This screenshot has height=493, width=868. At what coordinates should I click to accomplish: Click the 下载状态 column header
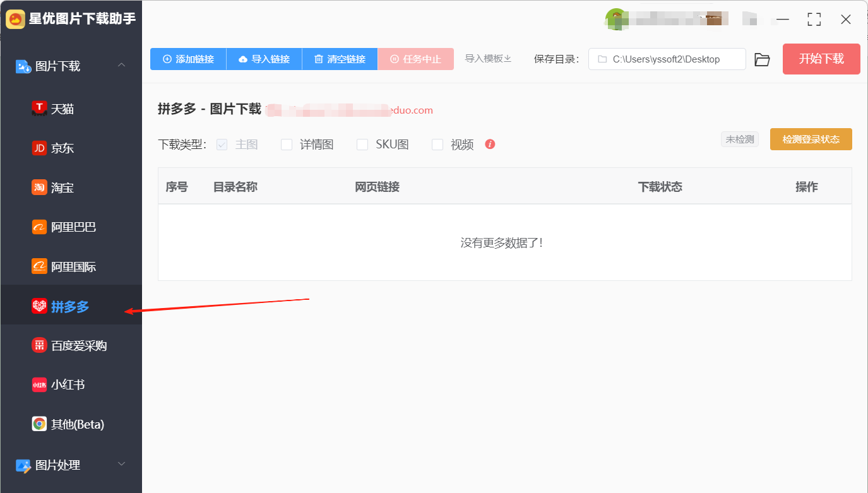[x=660, y=187]
